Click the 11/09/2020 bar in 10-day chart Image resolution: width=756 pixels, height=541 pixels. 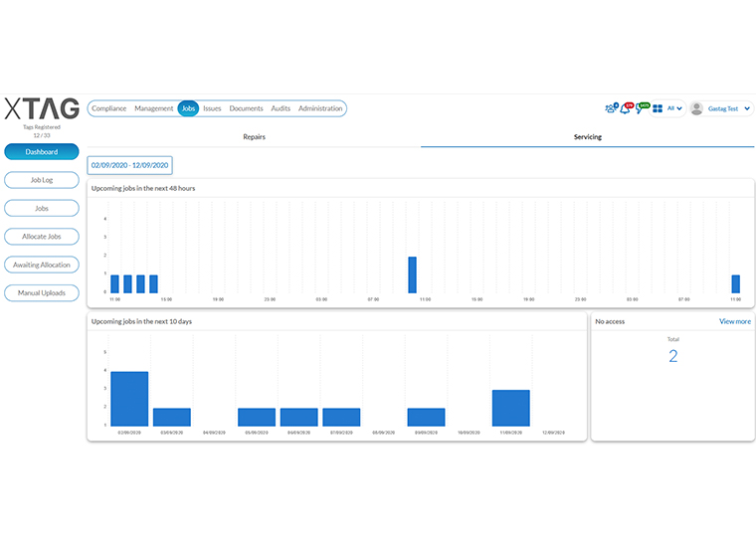[x=511, y=408]
